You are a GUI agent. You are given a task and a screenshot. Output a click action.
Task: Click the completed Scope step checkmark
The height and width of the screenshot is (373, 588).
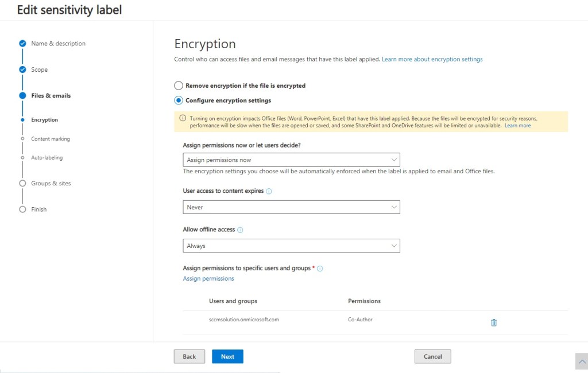point(22,69)
